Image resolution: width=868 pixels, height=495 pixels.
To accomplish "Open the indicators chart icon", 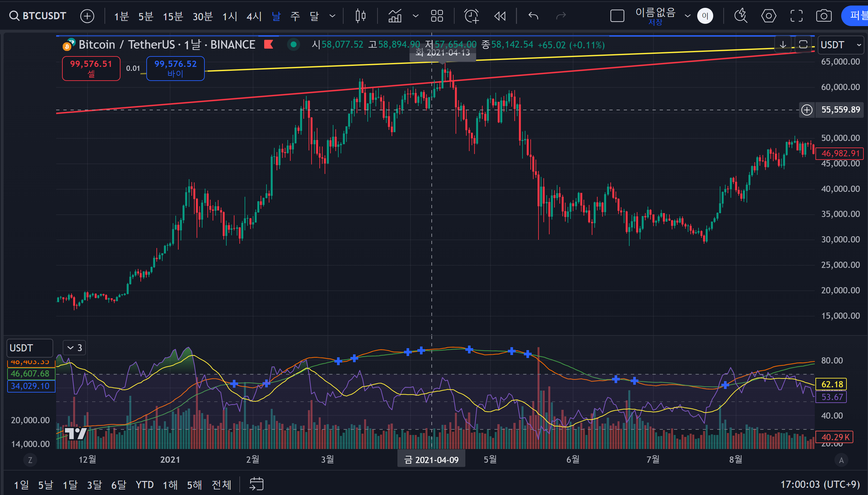I will pyautogui.click(x=395, y=16).
